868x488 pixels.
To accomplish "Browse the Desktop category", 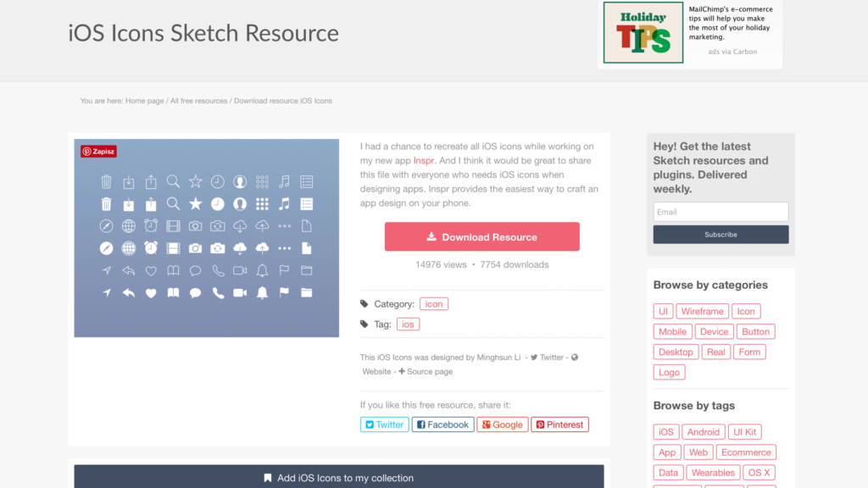I will pos(676,352).
